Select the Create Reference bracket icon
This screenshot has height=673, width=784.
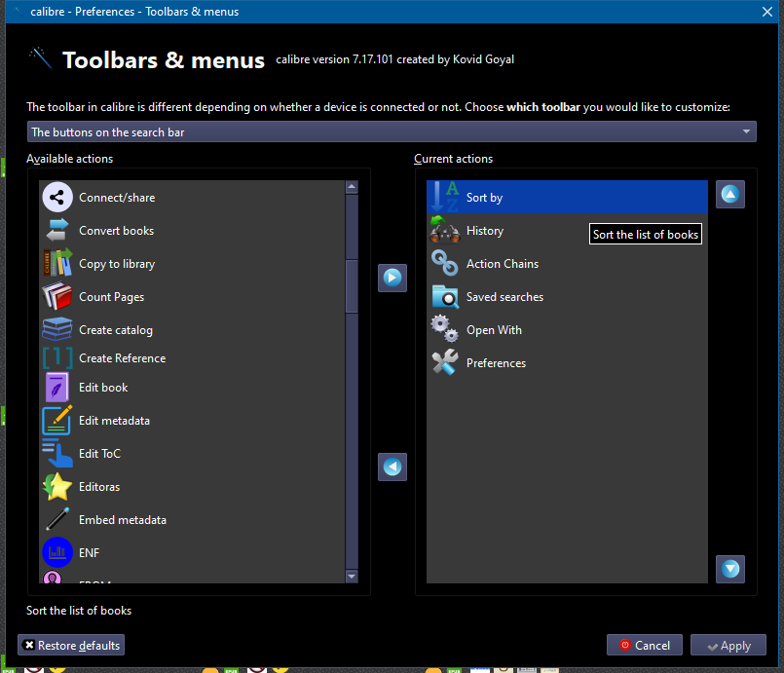pyautogui.click(x=57, y=358)
